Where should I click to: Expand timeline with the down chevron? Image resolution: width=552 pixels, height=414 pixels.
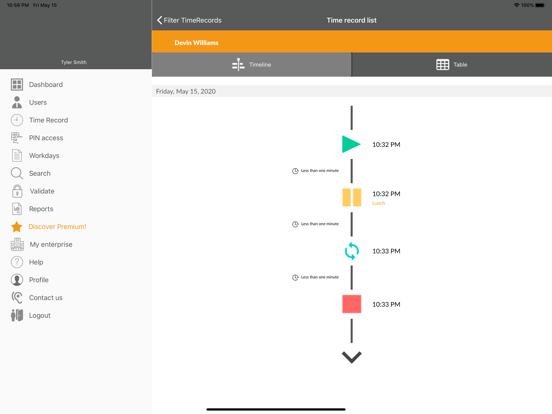(351, 357)
